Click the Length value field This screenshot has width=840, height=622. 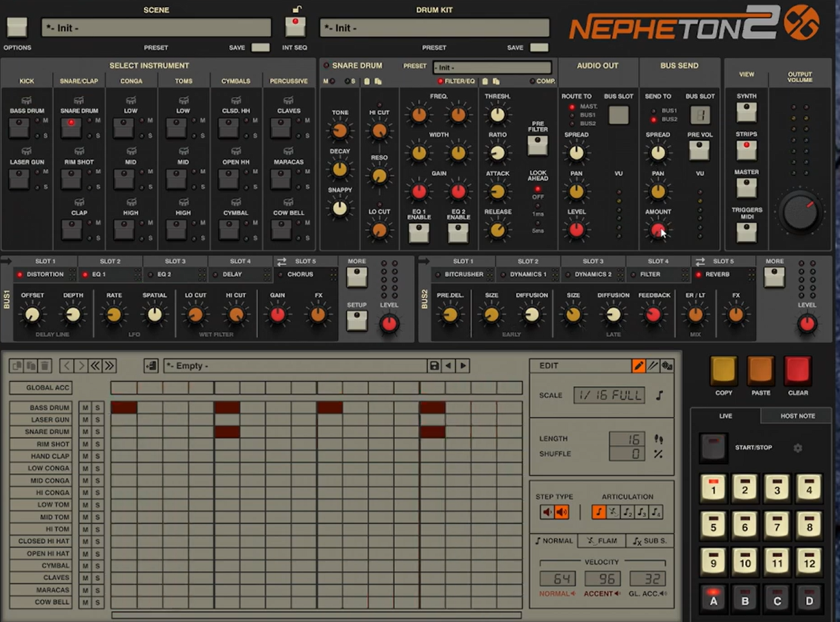click(627, 439)
